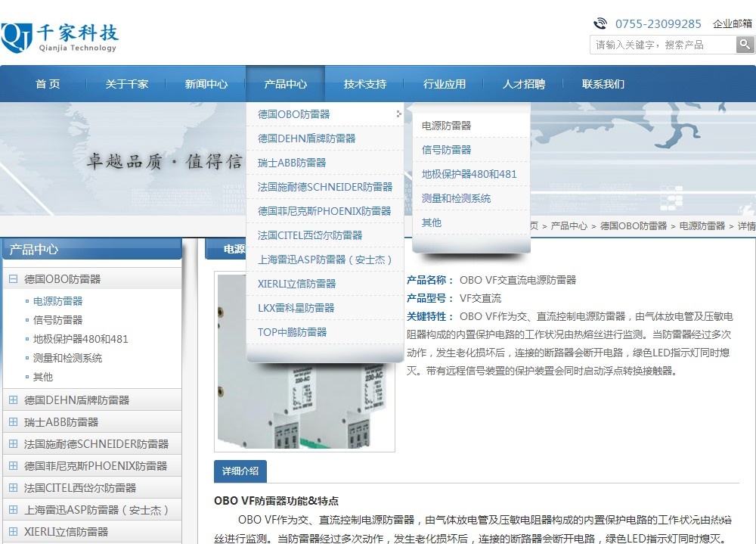Click the Qianjia Technology logo

60,38
